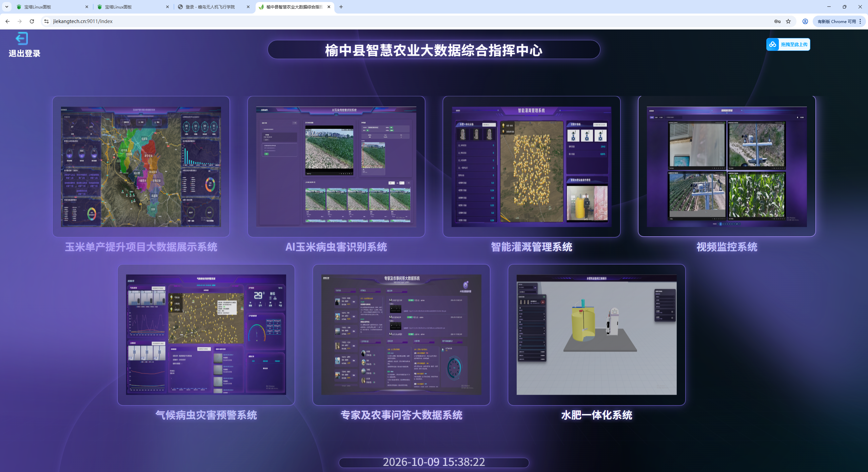868x472 pixels.
Task: Click the 榆中县智慧农业大数据综合指挥中心 title banner
Action: [x=434, y=50]
